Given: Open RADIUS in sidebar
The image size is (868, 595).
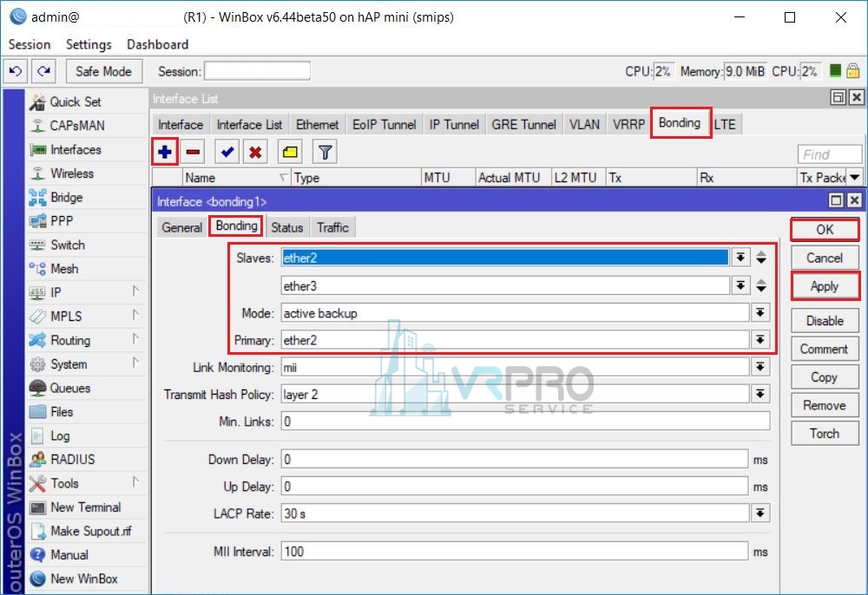Looking at the screenshot, I should coord(73,459).
